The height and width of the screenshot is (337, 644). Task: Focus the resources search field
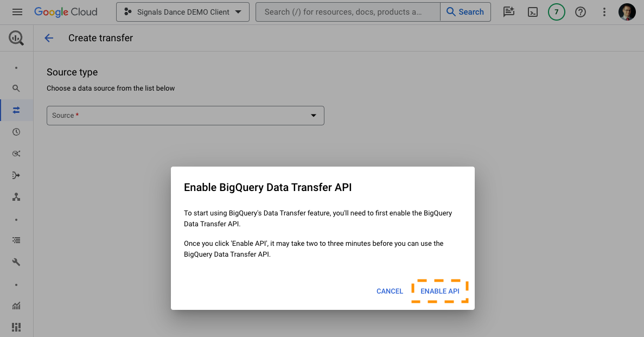click(x=348, y=12)
